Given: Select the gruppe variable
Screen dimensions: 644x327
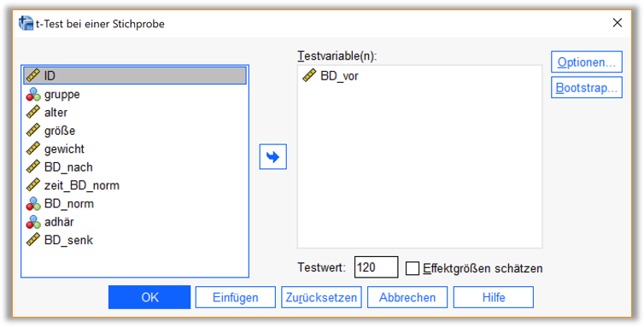Looking at the screenshot, I should (135, 94).
